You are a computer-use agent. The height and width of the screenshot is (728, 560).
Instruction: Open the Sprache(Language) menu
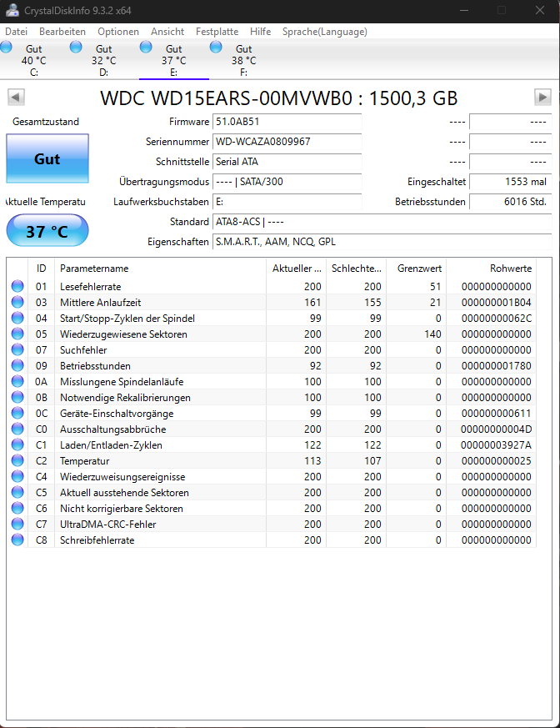(325, 32)
